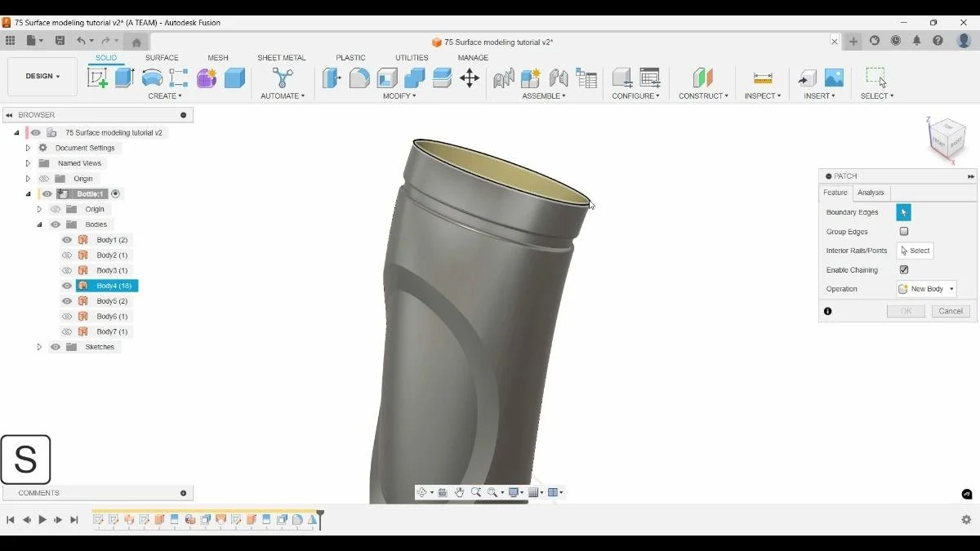Expand Named Views node
Image resolution: width=980 pixels, height=551 pixels.
click(x=28, y=163)
